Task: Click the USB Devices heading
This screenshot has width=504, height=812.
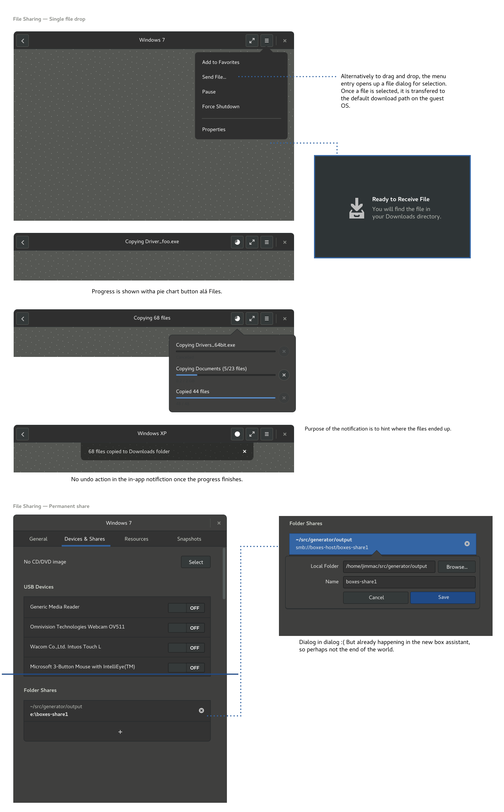Action: (39, 587)
